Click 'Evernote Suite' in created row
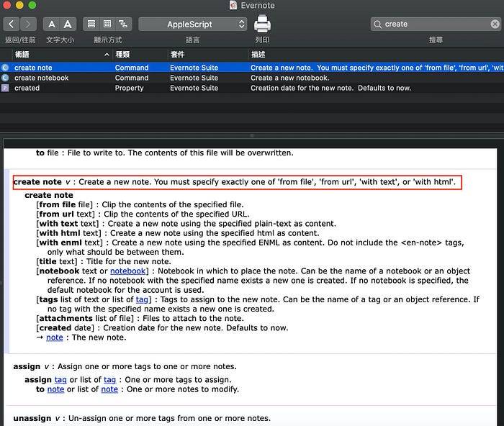 pyautogui.click(x=194, y=88)
